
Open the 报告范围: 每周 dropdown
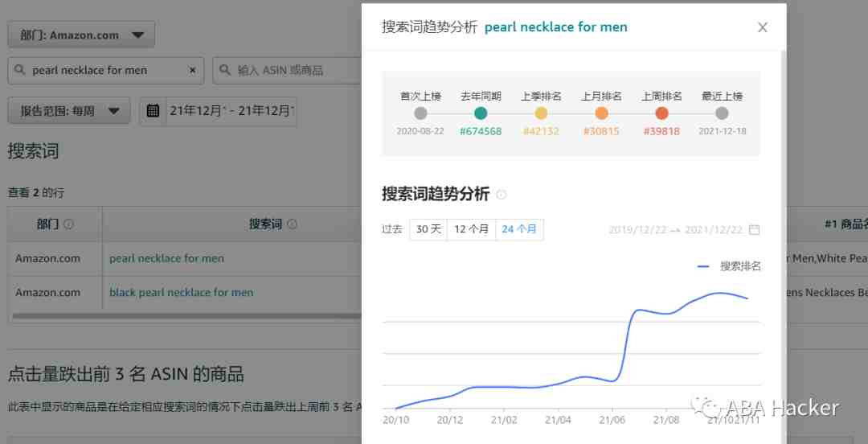click(x=69, y=111)
